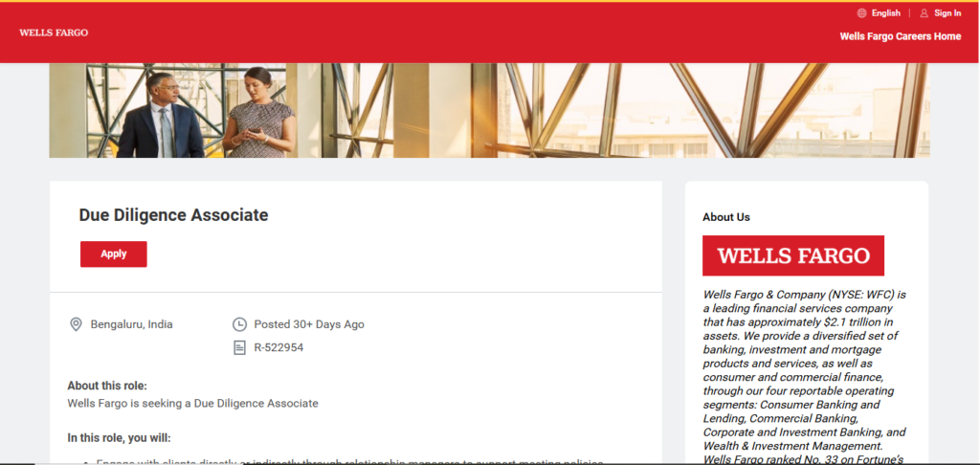Click the job requisition document icon
Image resolution: width=980 pixels, height=465 pixels.
tap(239, 347)
